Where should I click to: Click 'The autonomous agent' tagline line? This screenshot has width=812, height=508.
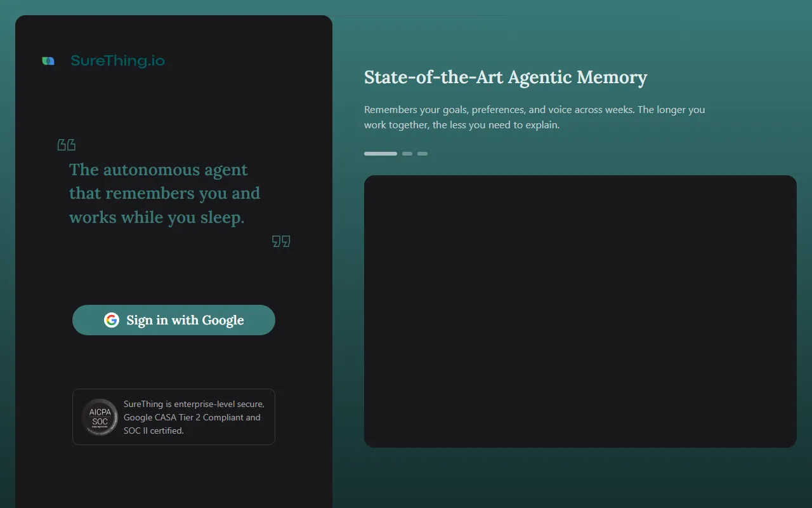pos(159,170)
